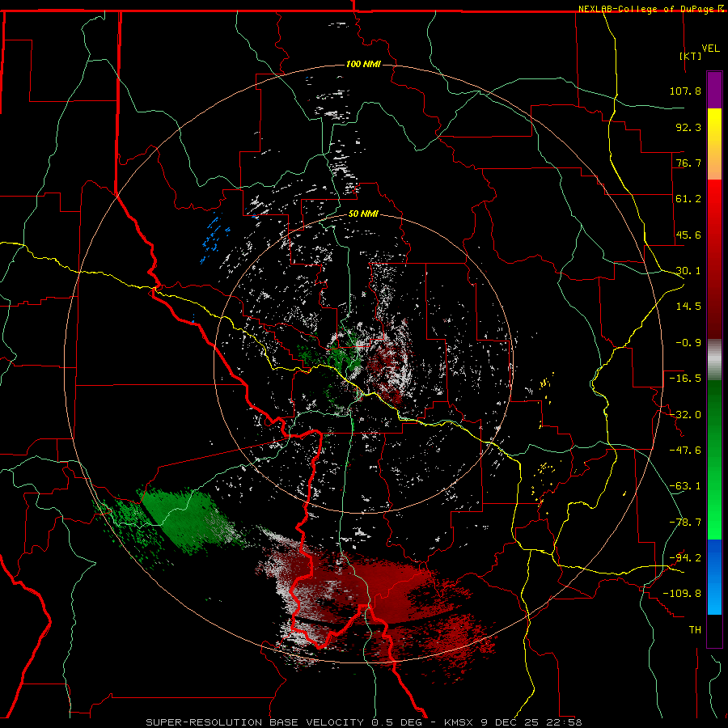The height and width of the screenshot is (728, 728).
Task: Click the -78.7 legend value
Action: 685,523
